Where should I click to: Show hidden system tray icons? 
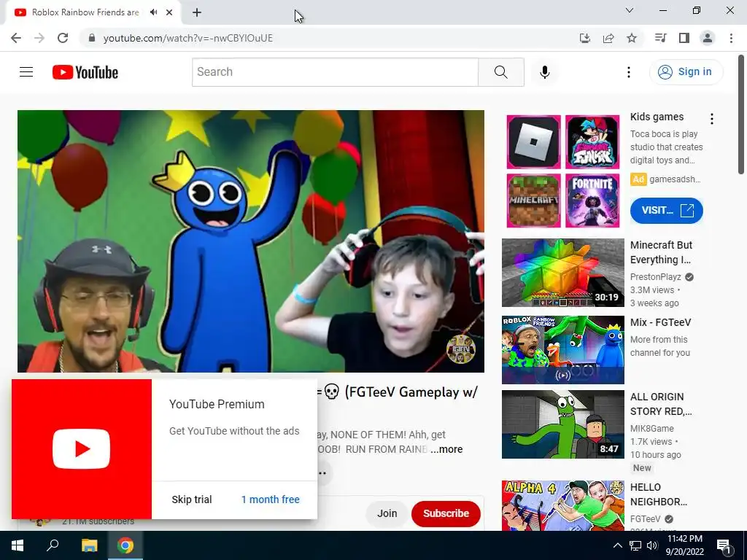click(x=617, y=545)
